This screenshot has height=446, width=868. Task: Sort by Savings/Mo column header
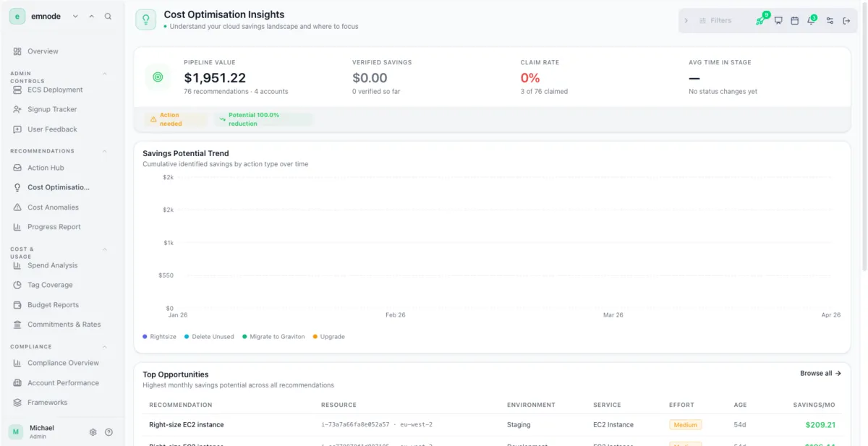[x=814, y=405]
